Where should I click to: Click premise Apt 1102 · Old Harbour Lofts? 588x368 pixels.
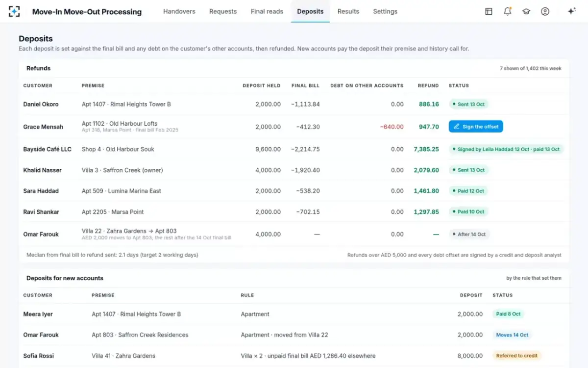[120, 124]
